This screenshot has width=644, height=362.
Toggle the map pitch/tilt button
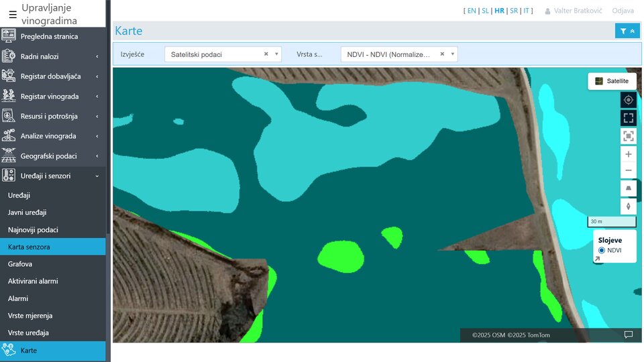[628, 188]
